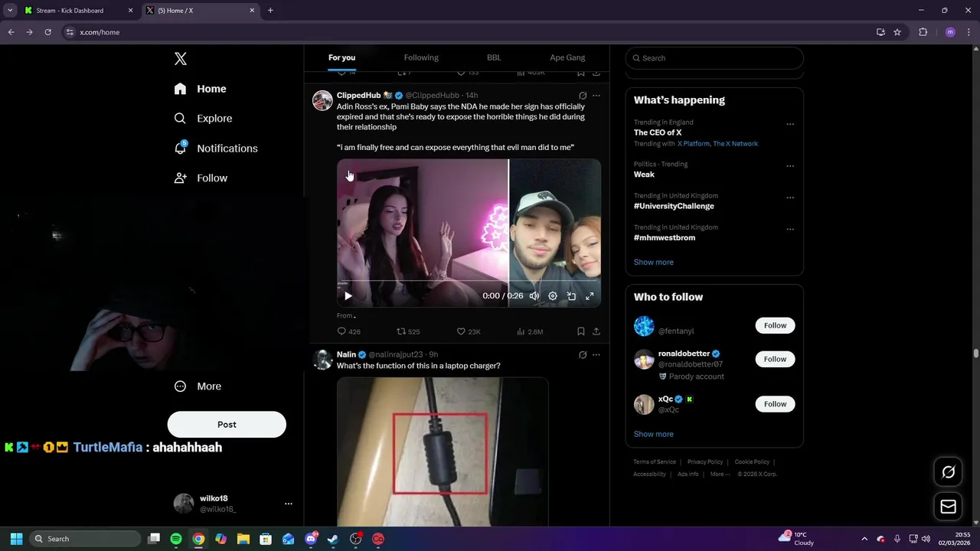This screenshot has height=551, width=980.
Task: Open Spotify from the taskbar
Action: pos(176,539)
